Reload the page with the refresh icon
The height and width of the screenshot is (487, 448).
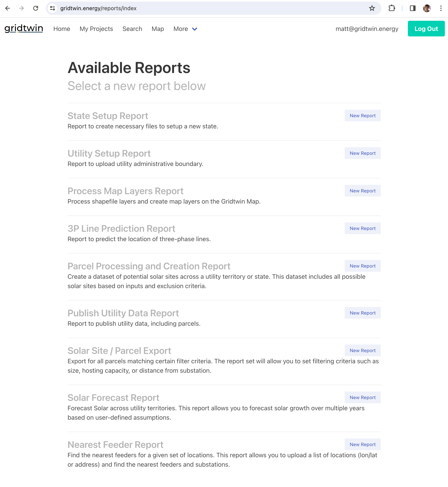click(36, 8)
